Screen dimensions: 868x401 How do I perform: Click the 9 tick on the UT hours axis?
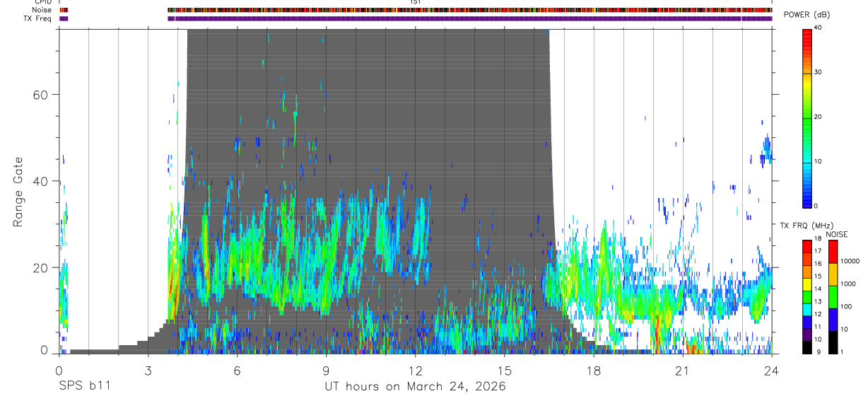click(326, 370)
